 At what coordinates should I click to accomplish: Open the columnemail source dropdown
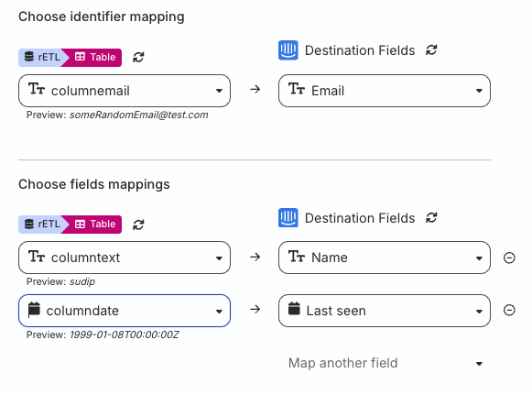[x=125, y=91]
